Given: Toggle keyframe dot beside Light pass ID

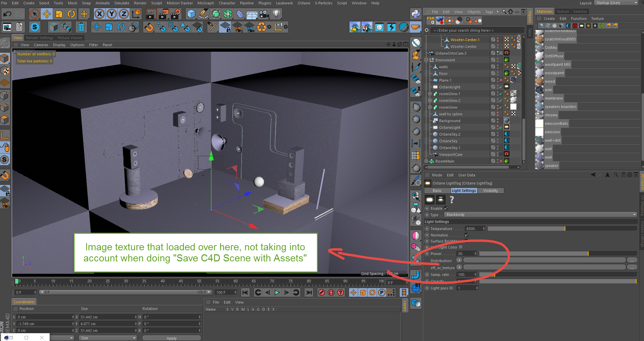Looking at the screenshot, I should point(427,288).
